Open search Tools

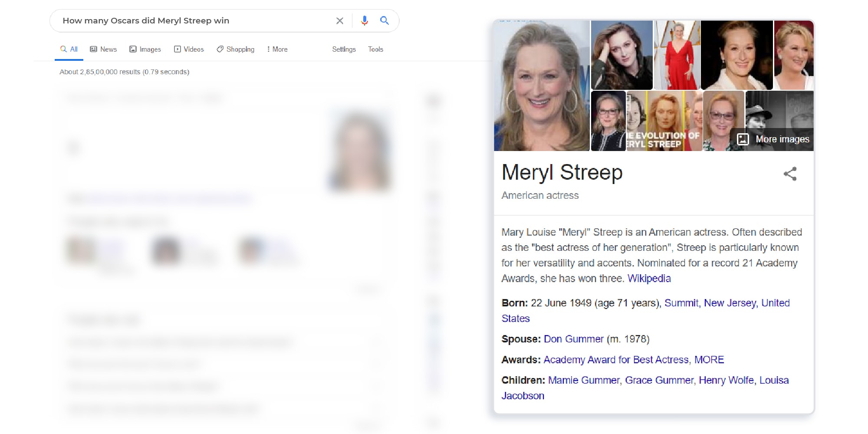[375, 49]
